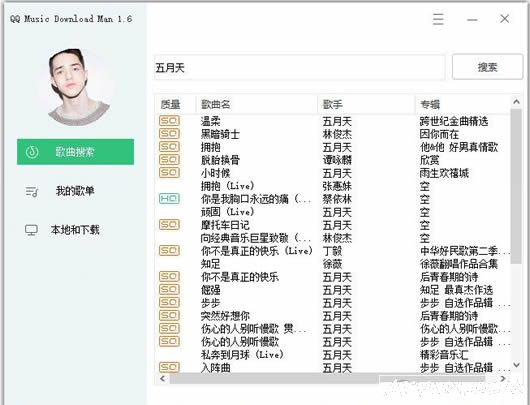
Task: Click the monitor icon beside 本地和下载
Action: (31, 230)
